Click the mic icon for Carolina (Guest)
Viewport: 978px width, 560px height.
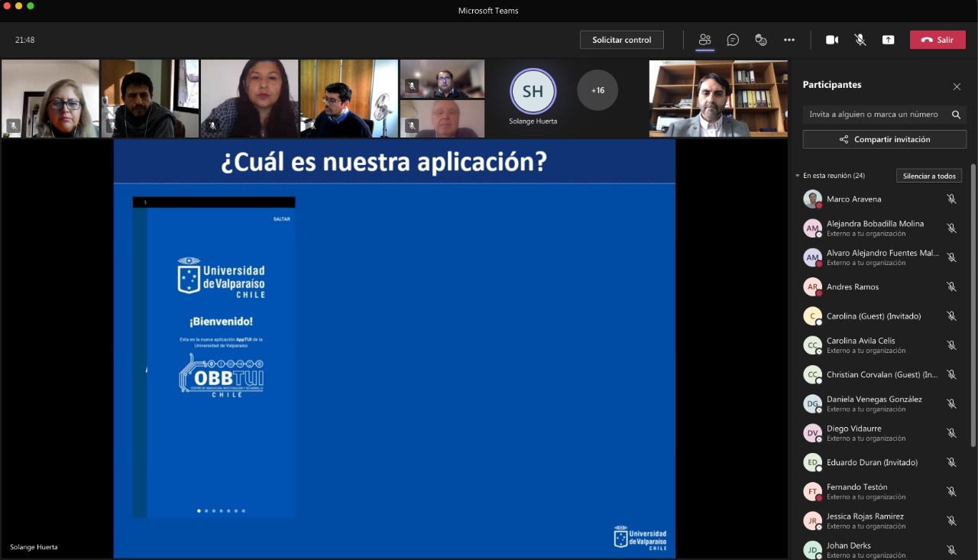tap(951, 316)
